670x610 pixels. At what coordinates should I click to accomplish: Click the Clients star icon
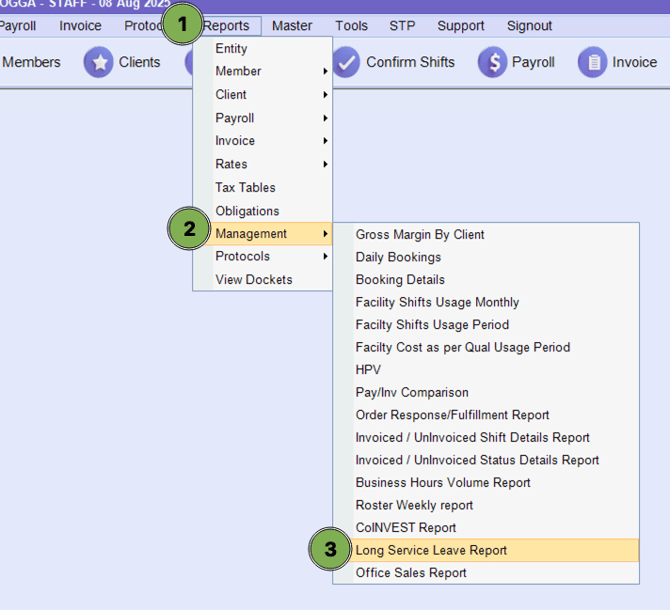99,62
